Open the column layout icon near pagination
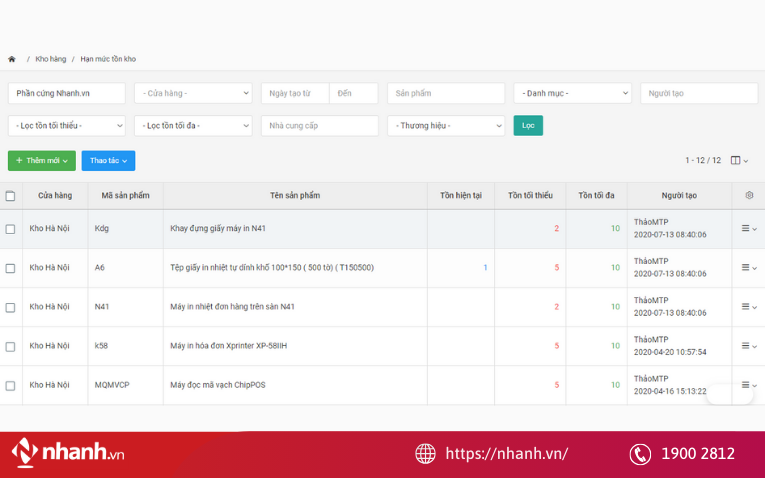This screenshot has height=478, width=765. coord(739,160)
